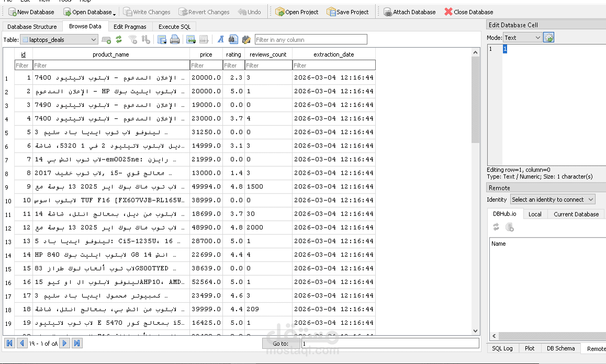Click the Attach Database icon
Image resolution: width=606 pixels, height=364 pixels.
point(388,12)
